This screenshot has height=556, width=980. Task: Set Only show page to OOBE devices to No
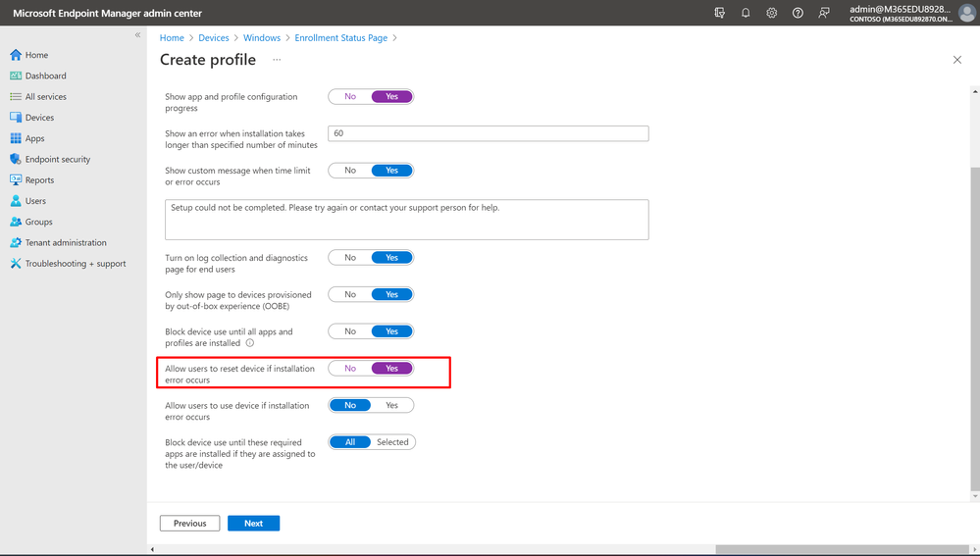(350, 294)
